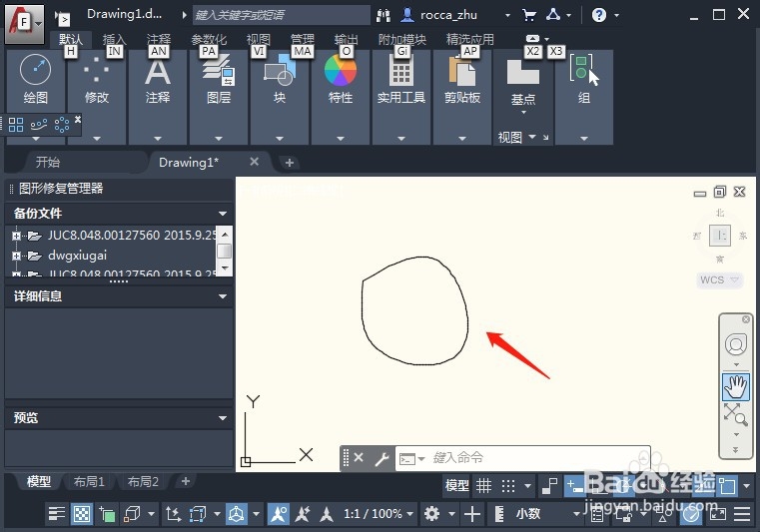Click the Zoom Extents tool in navigation bar

pos(735,415)
